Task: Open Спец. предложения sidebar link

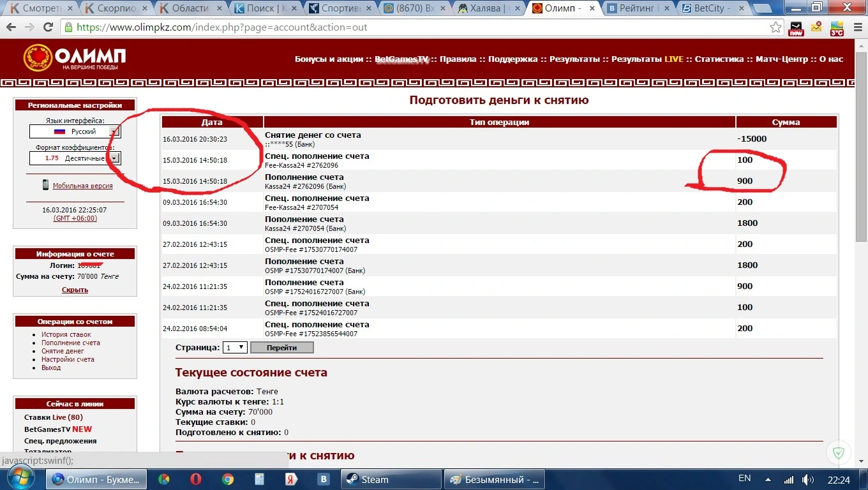Action: tap(61, 441)
